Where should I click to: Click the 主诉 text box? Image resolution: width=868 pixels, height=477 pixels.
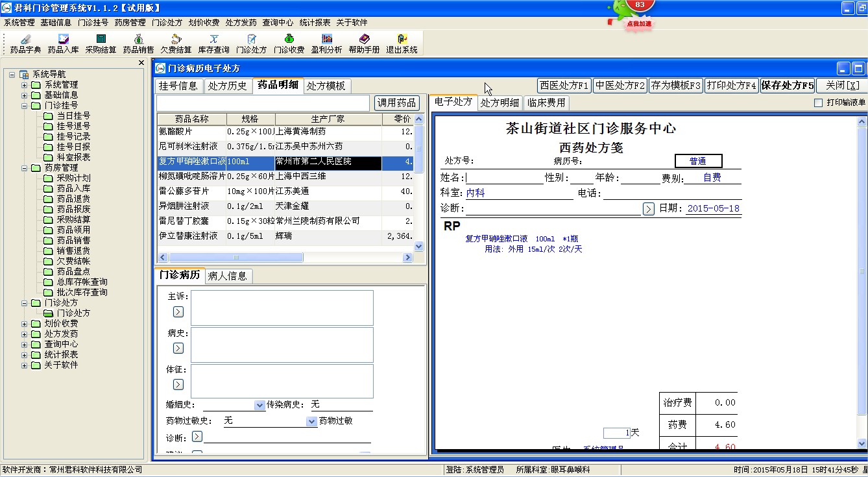tap(282, 308)
